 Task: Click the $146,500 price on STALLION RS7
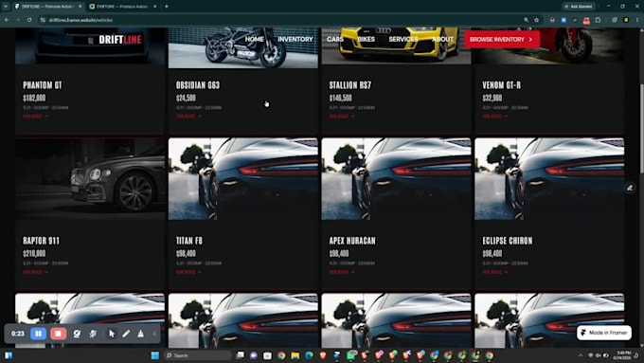(341, 98)
